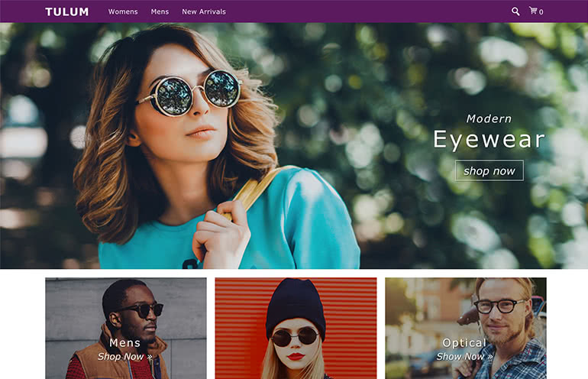This screenshot has width=588, height=379.
Task: Click the "Modern" hero subtitle text
Action: pyautogui.click(x=489, y=118)
